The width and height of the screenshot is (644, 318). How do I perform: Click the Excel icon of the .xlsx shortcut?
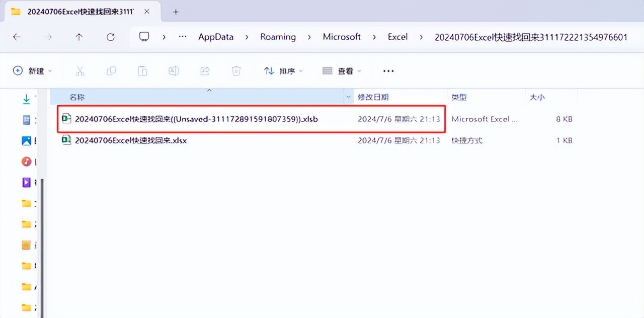66,140
